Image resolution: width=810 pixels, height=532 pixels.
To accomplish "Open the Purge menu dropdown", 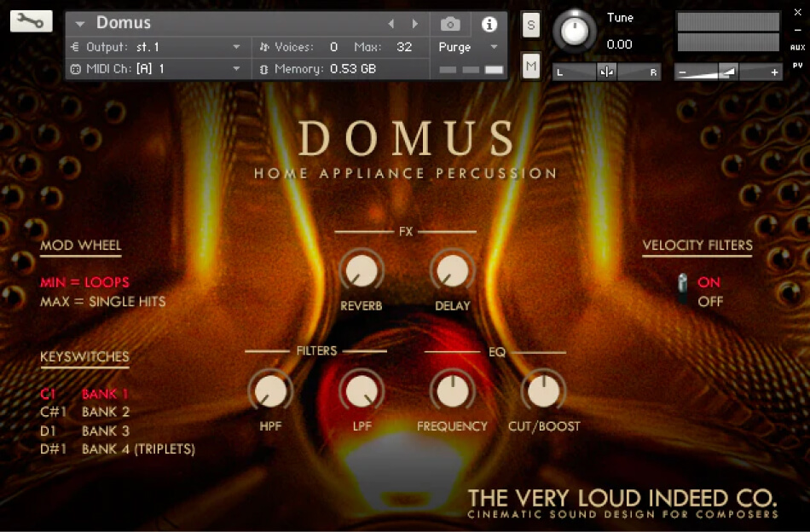I will tap(494, 47).
